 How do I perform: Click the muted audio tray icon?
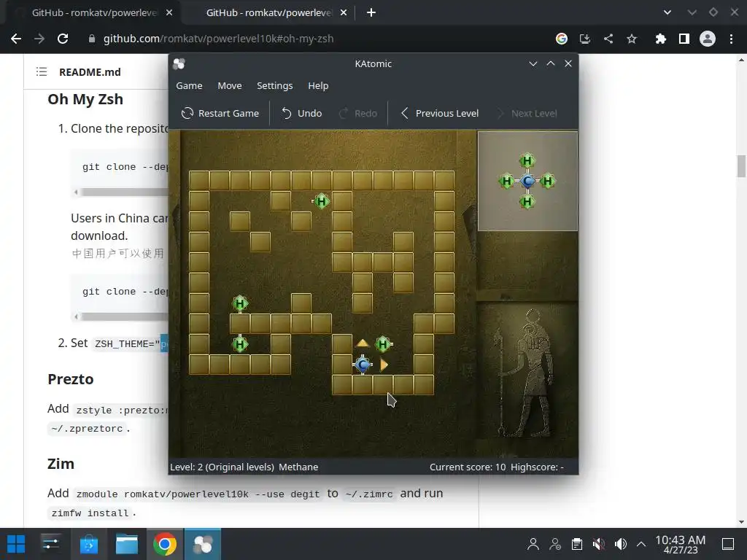point(599,544)
